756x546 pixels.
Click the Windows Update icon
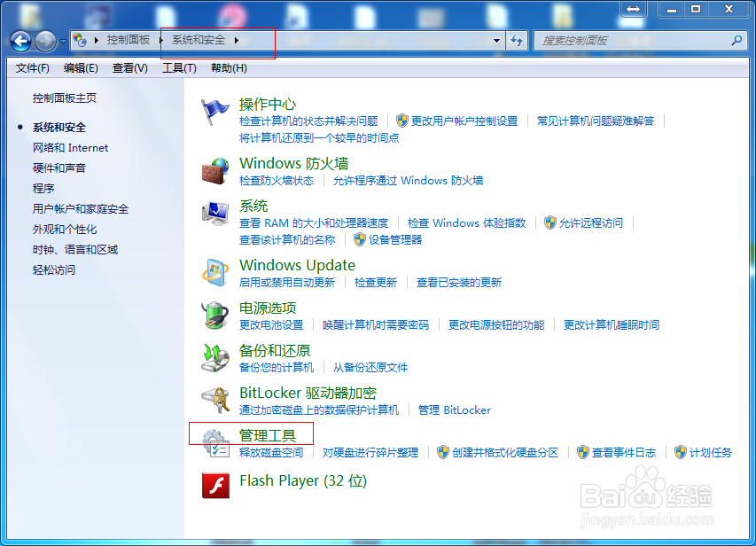(215, 272)
